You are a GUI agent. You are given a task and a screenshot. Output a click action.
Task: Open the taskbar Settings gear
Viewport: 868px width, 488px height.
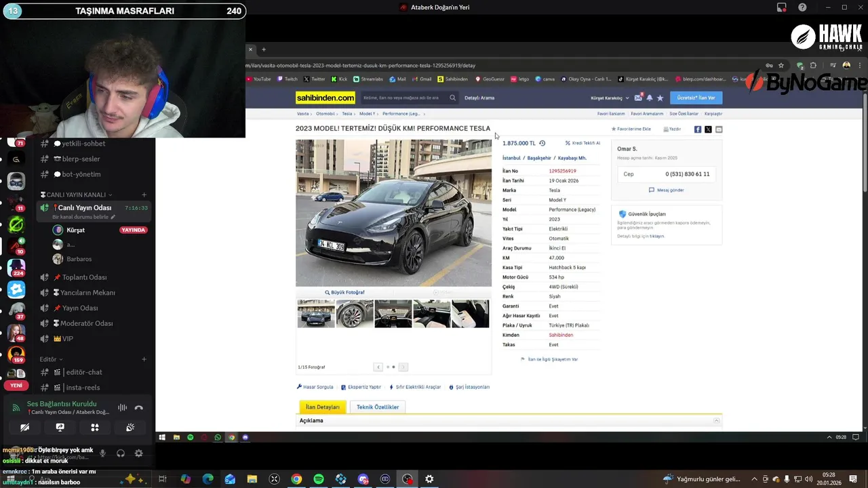tap(429, 479)
